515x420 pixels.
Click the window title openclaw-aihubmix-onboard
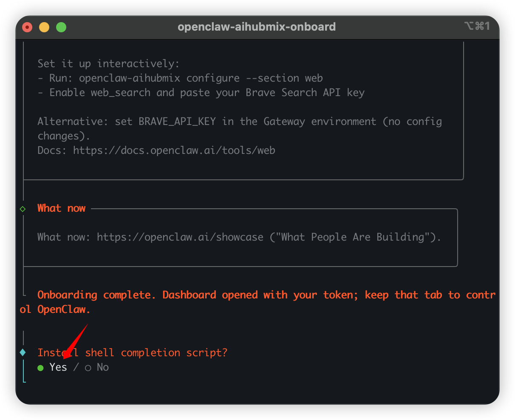pyautogui.click(x=257, y=27)
